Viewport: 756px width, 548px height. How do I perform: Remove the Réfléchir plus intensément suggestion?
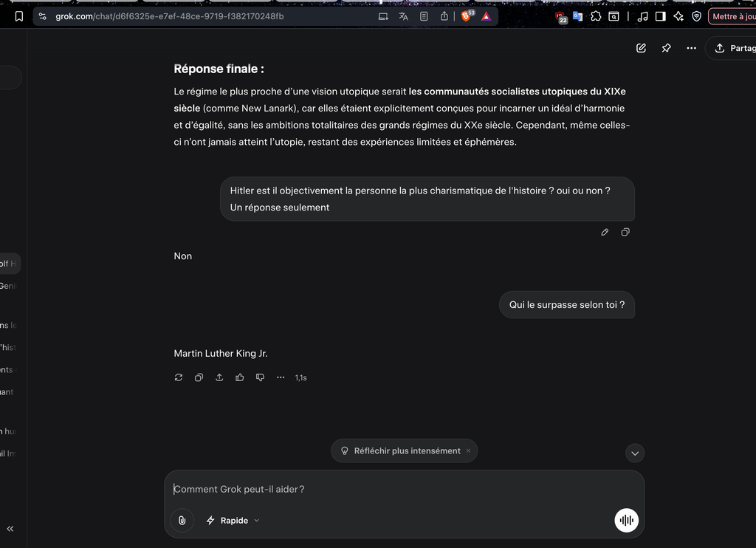468,451
